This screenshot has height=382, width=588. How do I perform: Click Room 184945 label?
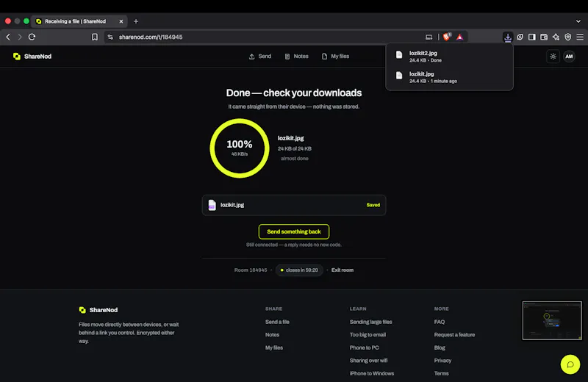251,270
